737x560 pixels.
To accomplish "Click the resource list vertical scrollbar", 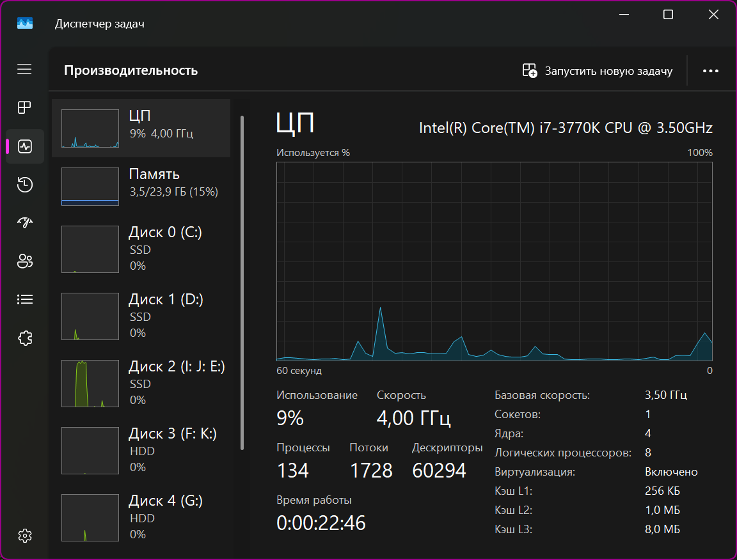I will 242,281.
